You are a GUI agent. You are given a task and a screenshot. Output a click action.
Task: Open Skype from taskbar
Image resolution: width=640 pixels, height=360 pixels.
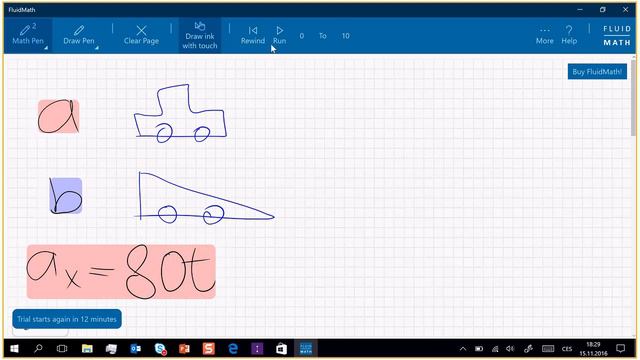click(160, 349)
